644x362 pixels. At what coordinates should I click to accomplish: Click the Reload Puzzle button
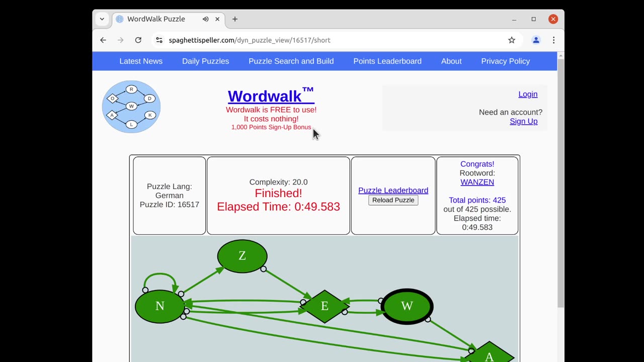[393, 200]
